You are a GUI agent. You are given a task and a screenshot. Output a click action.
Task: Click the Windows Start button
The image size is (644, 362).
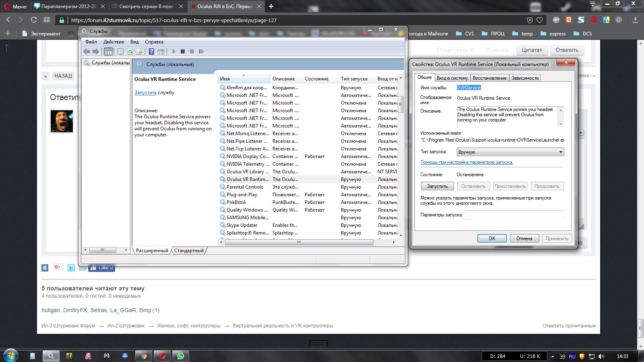click(x=10, y=356)
